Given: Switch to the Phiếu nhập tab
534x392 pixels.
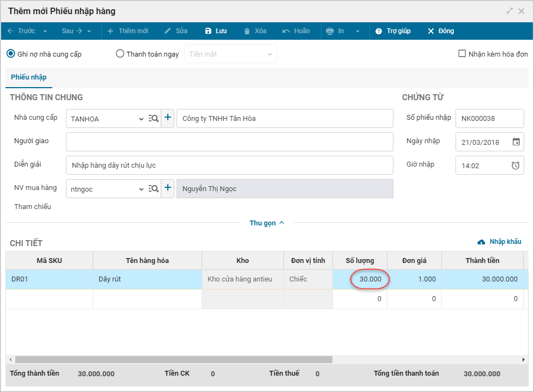Looking at the screenshot, I should coord(29,77).
